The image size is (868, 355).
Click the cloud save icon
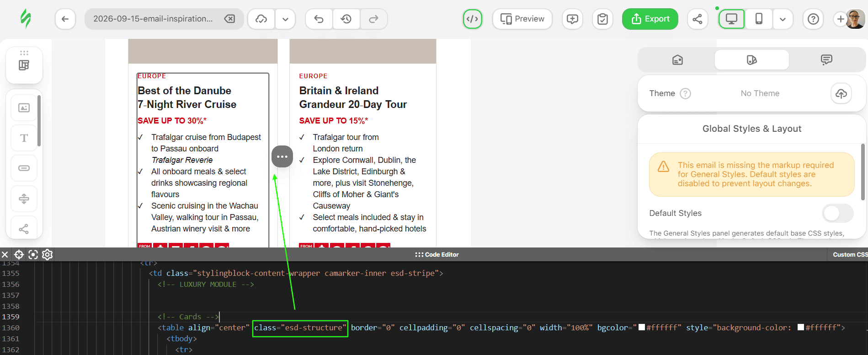point(261,19)
